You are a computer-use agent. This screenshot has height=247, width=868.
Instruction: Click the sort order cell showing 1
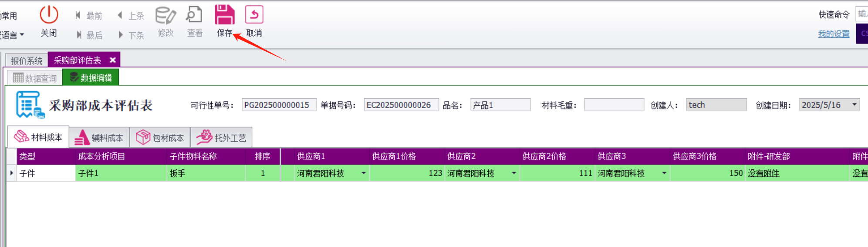[263, 173]
